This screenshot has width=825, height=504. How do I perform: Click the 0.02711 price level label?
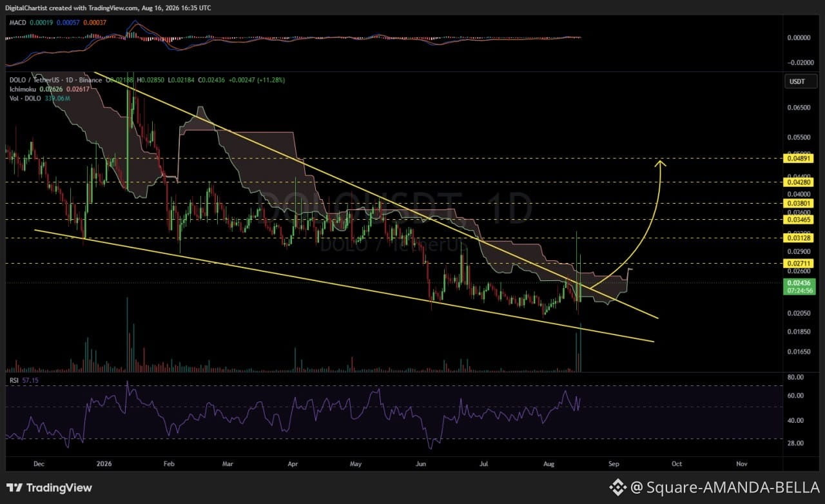click(799, 264)
